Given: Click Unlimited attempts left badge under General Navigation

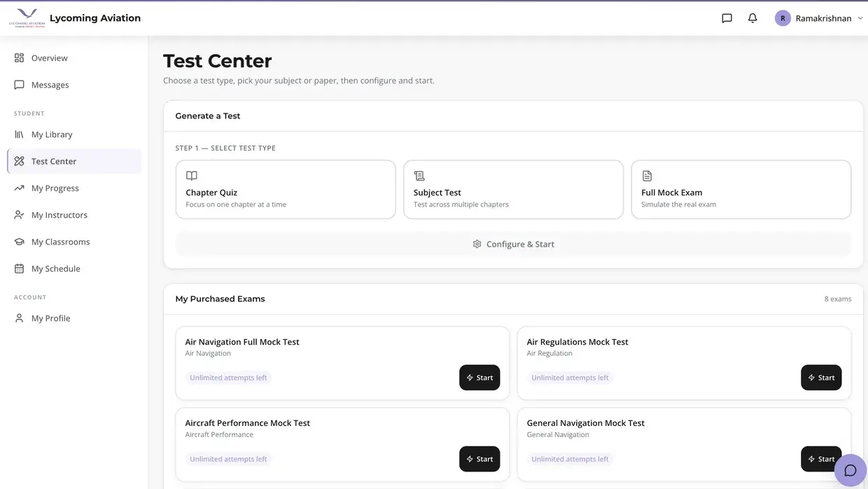Looking at the screenshot, I should (x=570, y=459).
